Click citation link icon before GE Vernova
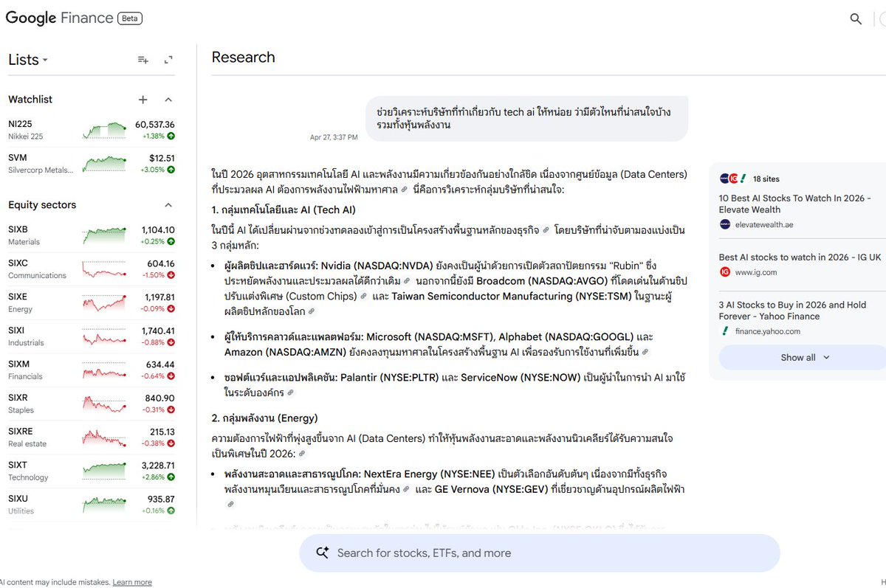This screenshot has width=886, height=588. pos(407,489)
